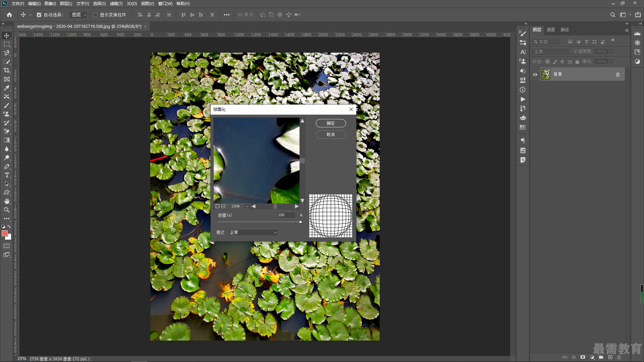This screenshot has height=362, width=644.
Task: Add layer mask icon at panel bottom
Action: [x=583, y=357]
